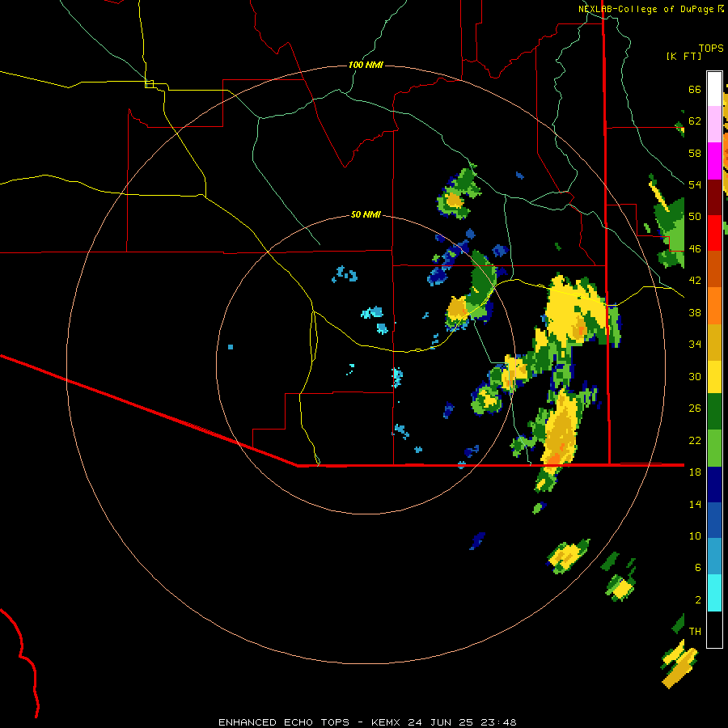Select the dark orange legend swatch
The image size is (728, 728).
pos(714,269)
